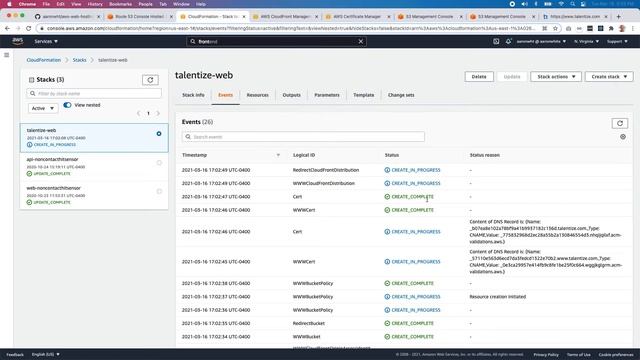Open the side navigation hamburger menu

[x=7, y=55]
